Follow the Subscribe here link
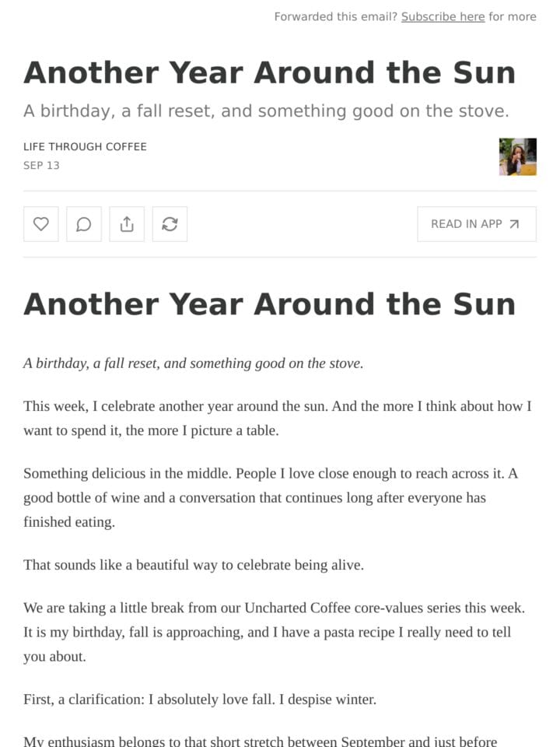This screenshot has width=560, height=747. (x=443, y=16)
